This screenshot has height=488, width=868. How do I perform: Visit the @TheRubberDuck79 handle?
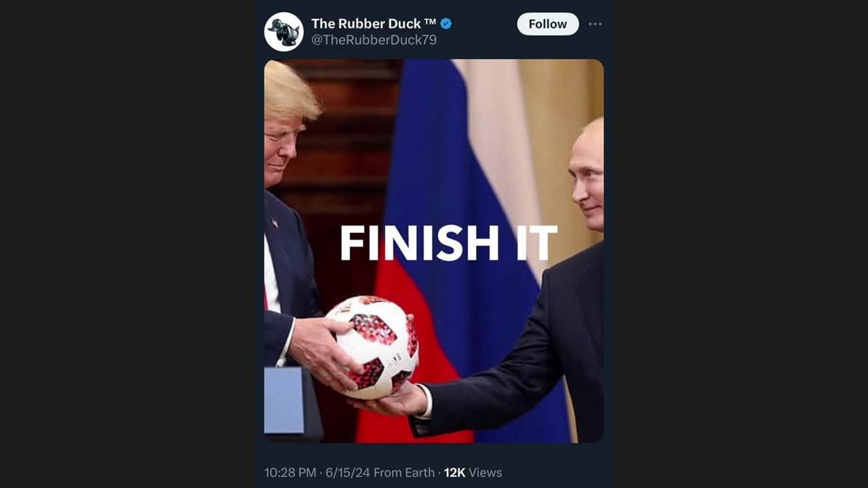pos(374,40)
